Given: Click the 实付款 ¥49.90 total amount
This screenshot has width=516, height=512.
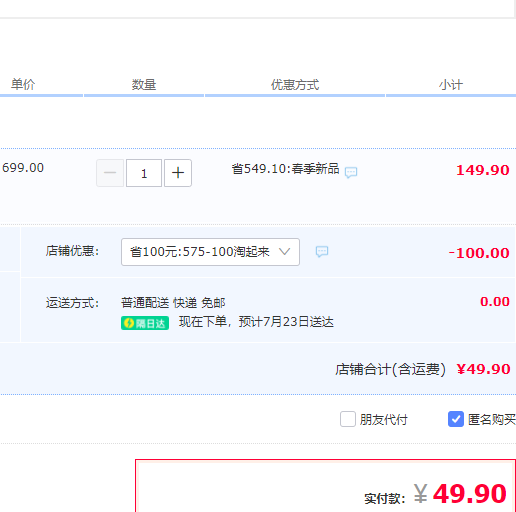Looking at the screenshot, I should click(435, 494).
